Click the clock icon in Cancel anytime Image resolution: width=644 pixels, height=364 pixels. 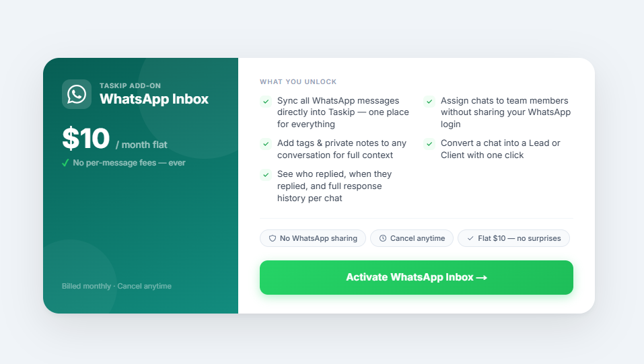(383, 238)
